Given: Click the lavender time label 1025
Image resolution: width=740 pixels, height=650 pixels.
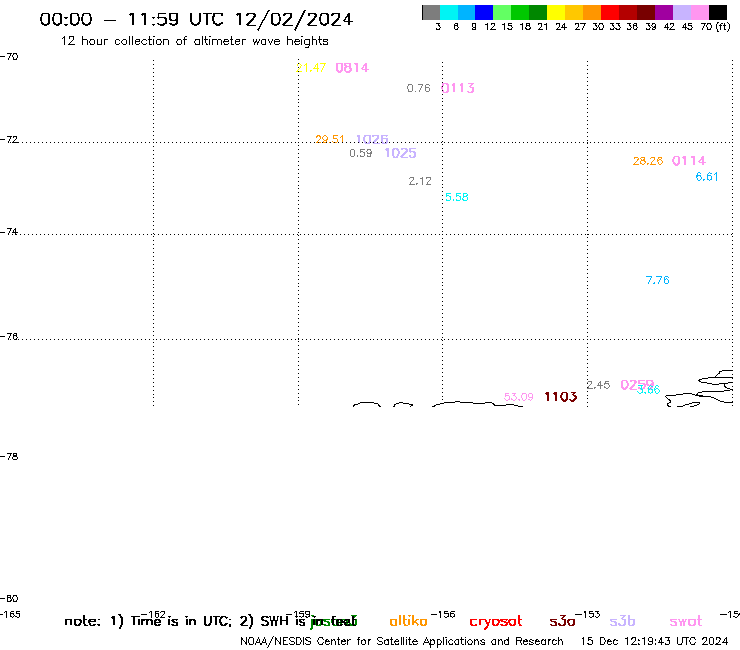Looking at the screenshot, I should pos(400,153).
